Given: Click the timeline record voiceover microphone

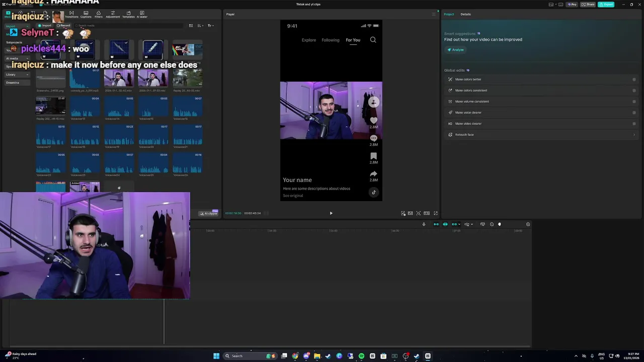Looking at the screenshot, I should [x=424, y=224].
